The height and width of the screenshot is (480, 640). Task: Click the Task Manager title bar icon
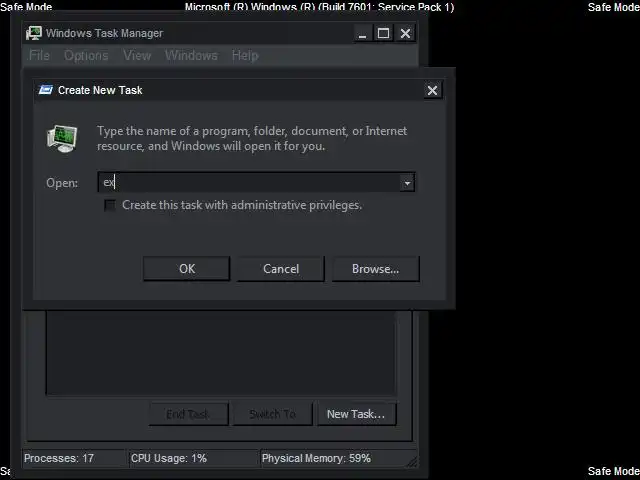tap(34, 33)
